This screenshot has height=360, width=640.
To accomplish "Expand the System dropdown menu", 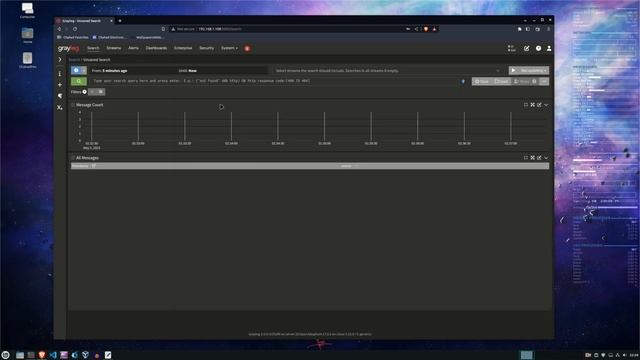I will coord(229,48).
